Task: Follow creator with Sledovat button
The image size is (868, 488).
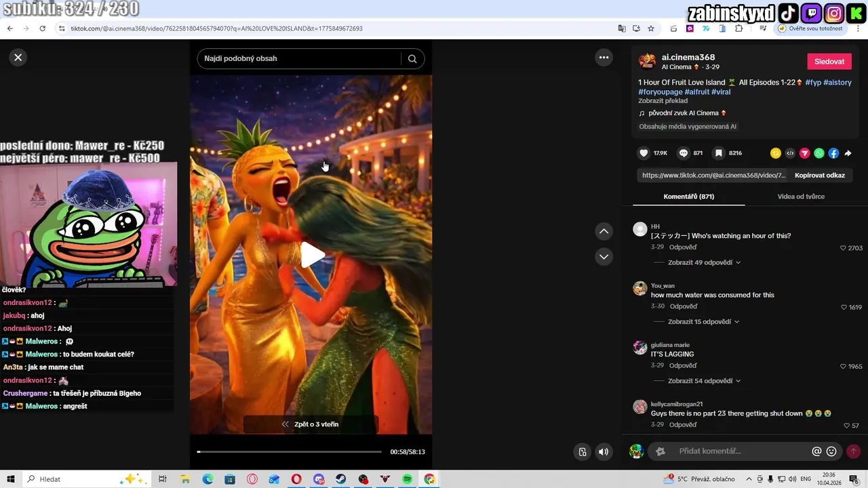Action: point(829,62)
